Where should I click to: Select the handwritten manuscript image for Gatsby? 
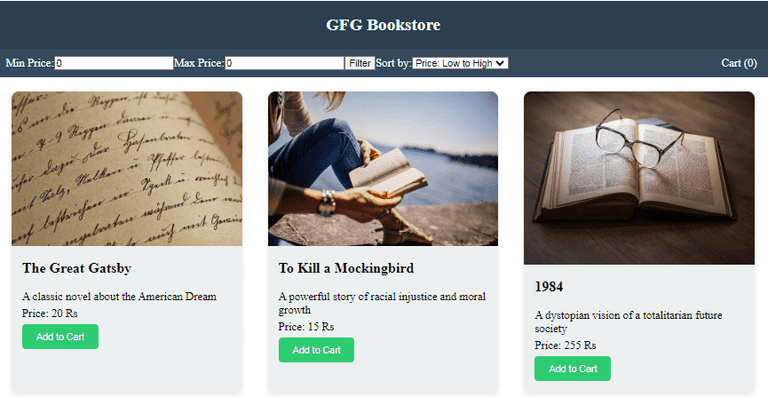tap(127, 169)
